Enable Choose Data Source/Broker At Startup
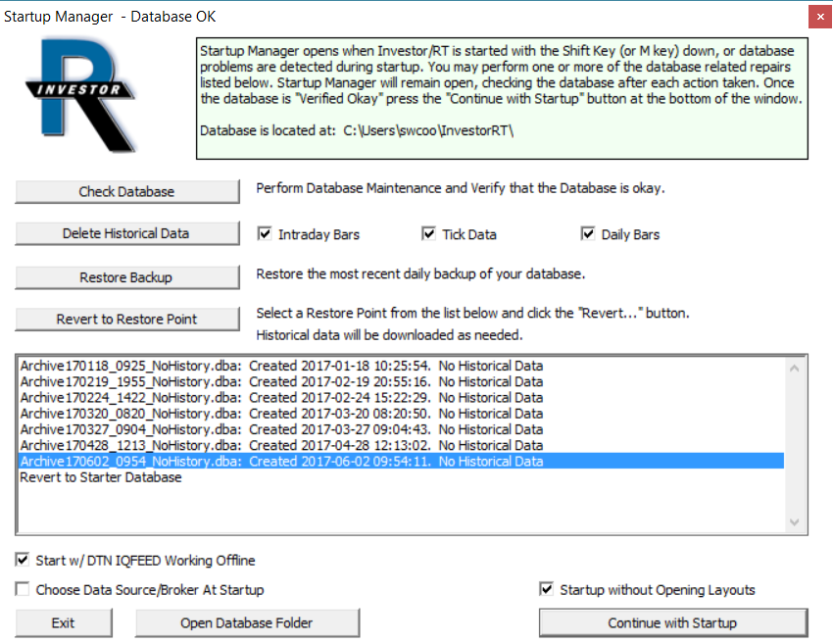The image size is (833, 644). click(x=23, y=589)
